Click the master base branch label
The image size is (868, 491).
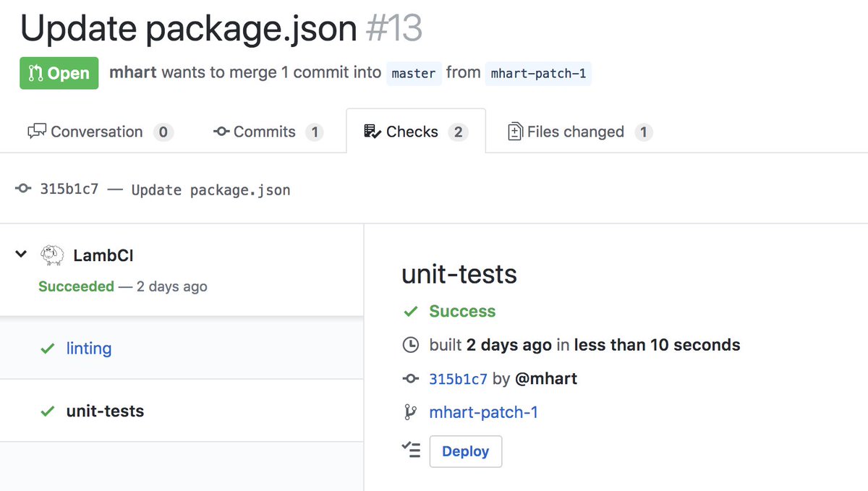click(x=414, y=73)
